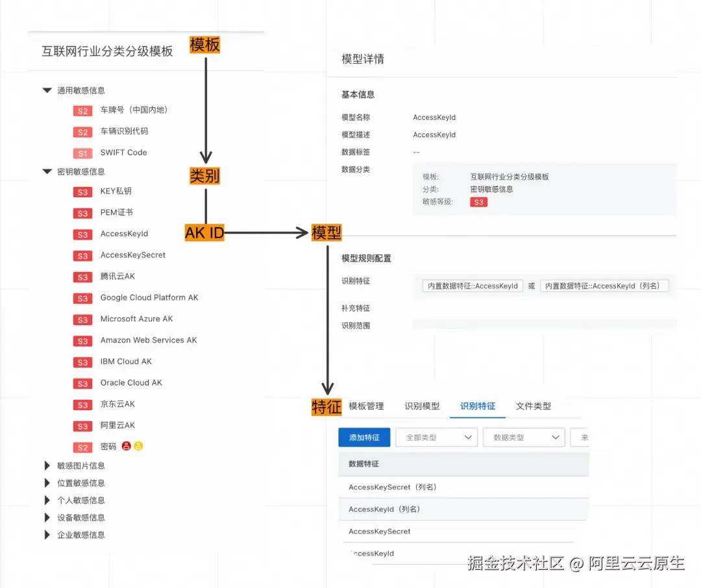Click the S3 badge next to AccessKeyId
This screenshot has height=588, width=701.
coord(82,234)
